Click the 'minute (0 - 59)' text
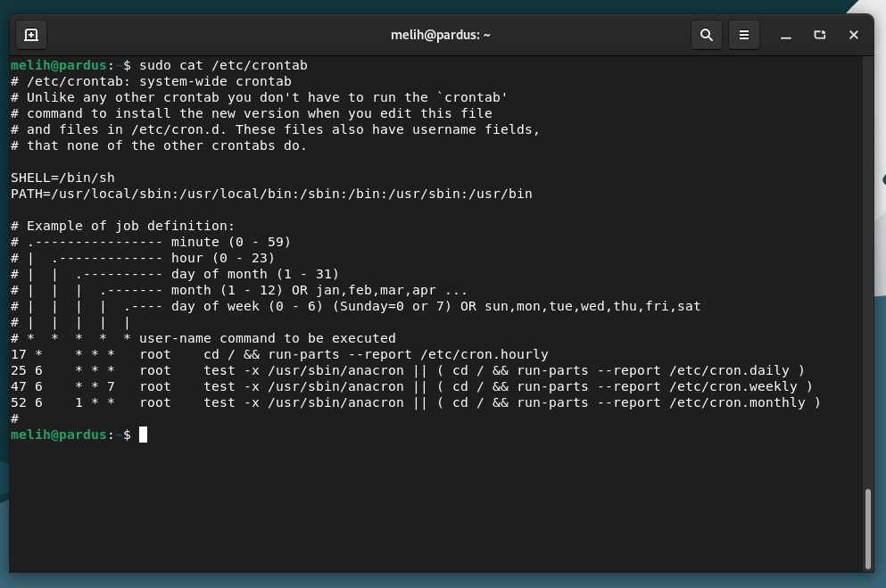The width and height of the screenshot is (886, 588). click(x=231, y=242)
